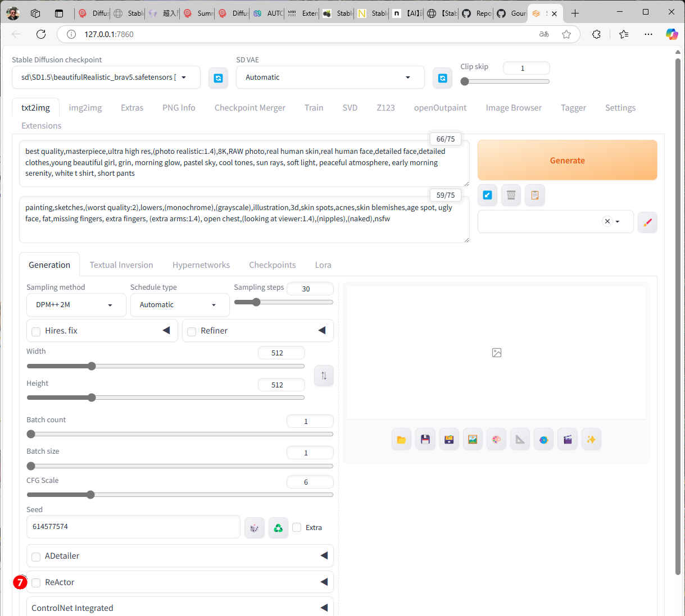
Task: Open the output folder icon
Action: [401, 440]
